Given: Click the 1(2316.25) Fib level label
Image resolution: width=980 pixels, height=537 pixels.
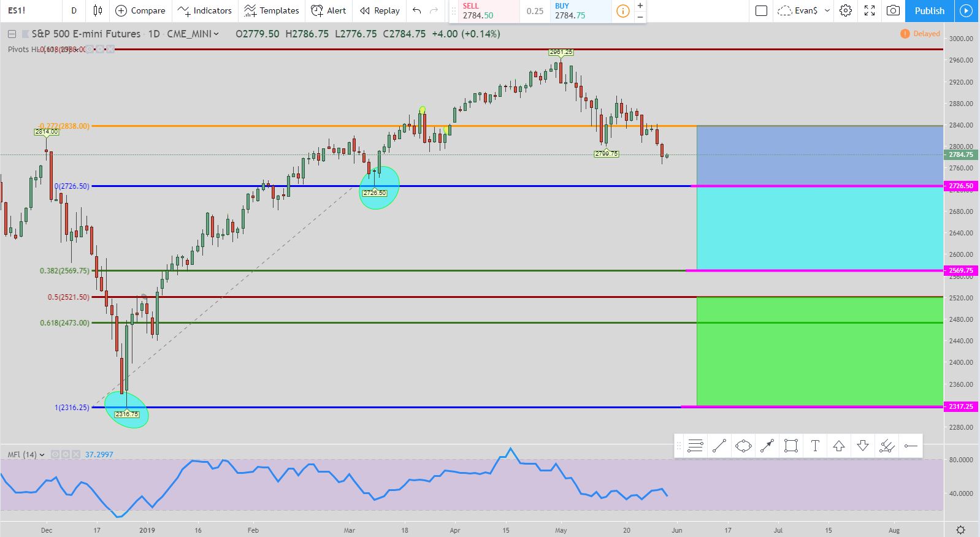Looking at the screenshot, I should click(x=72, y=407).
